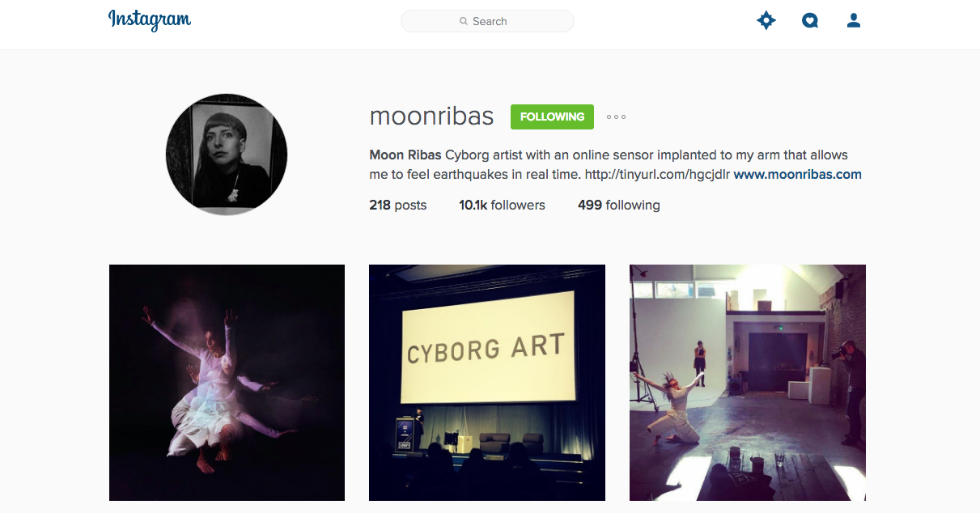Open the activity heart notifications icon

pos(810,21)
